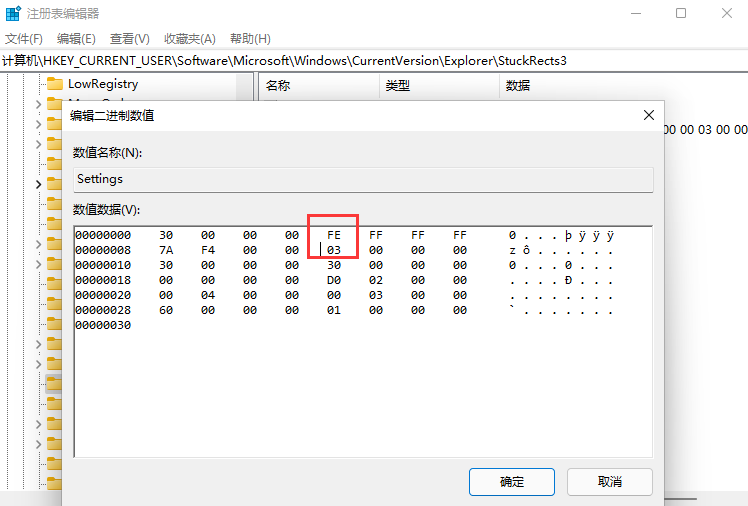Image resolution: width=748 pixels, height=506 pixels.
Task: Click the offset label 00000000
Action: [103, 235]
